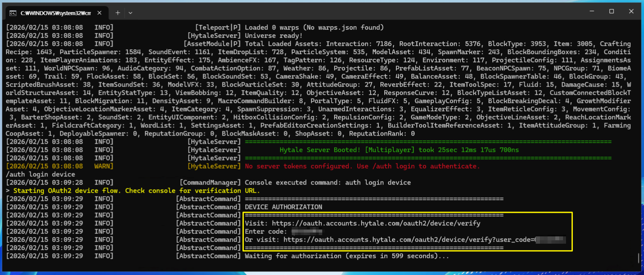
Task: Click "Waiting for authorization (expires in 599 seconds)..."
Action: (x=347, y=256)
